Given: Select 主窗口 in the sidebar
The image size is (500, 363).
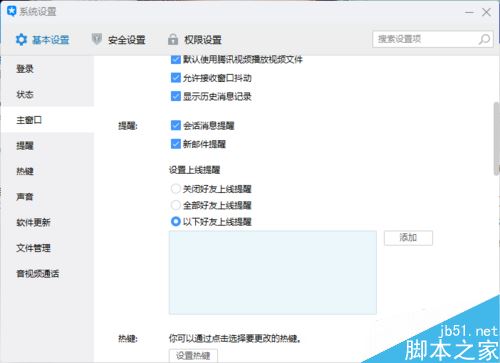Looking at the screenshot, I should coord(47,120).
